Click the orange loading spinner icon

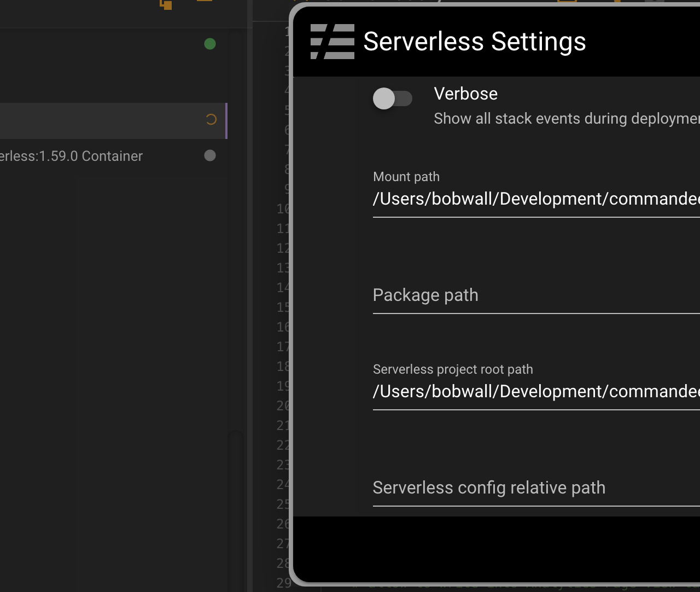coord(211,119)
